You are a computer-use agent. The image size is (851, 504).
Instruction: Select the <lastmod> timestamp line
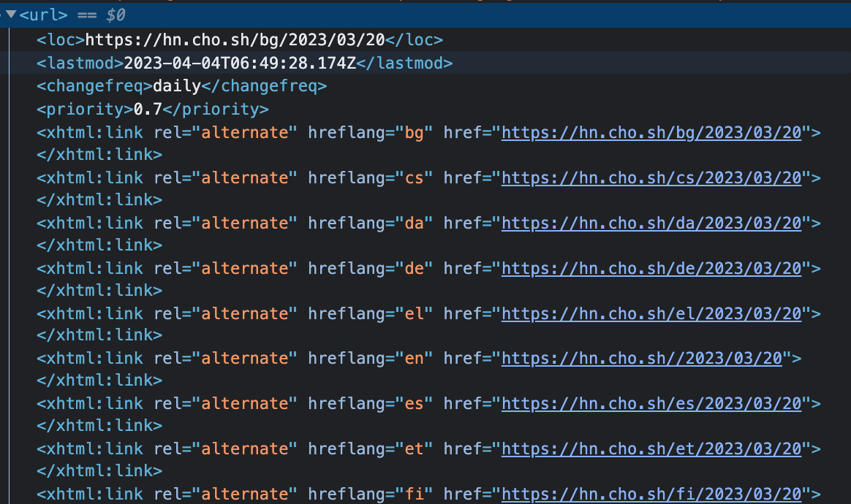(x=244, y=64)
